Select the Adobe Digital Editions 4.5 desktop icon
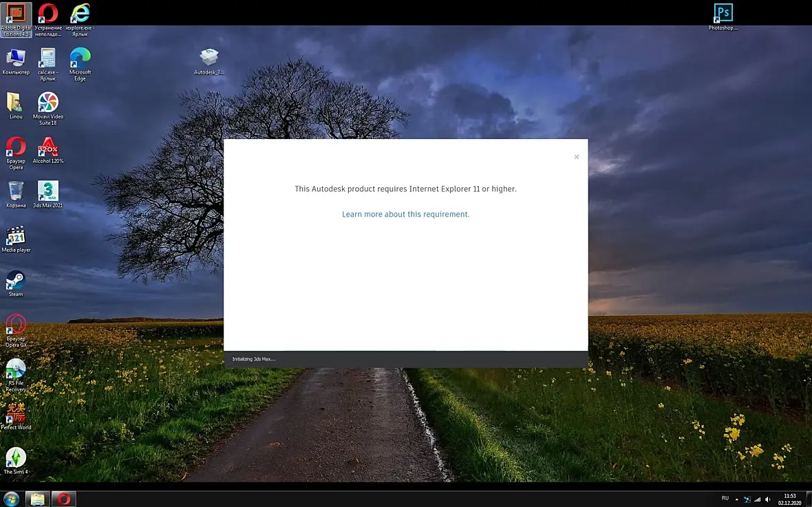Viewport: 812px width, 507px height. point(16,20)
